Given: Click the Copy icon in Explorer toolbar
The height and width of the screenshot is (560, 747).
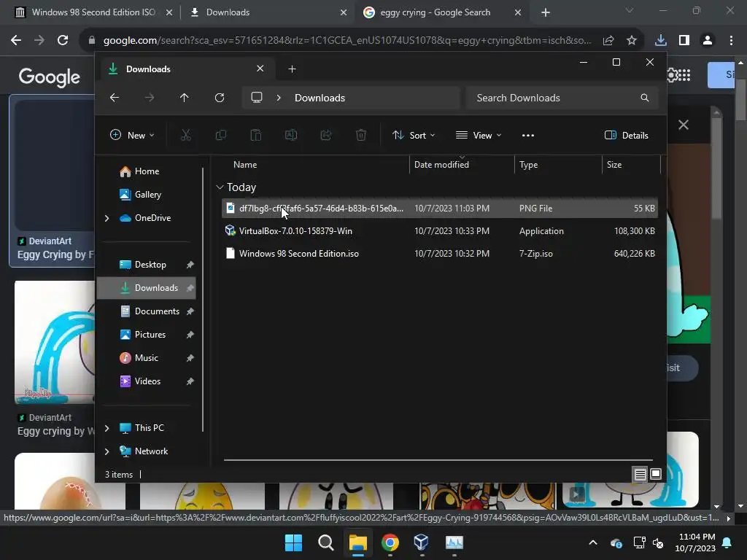Looking at the screenshot, I should (x=220, y=135).
